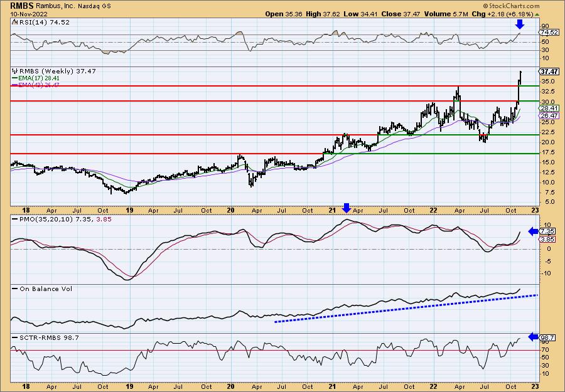Click the -10 label on PMO axis
The image size is (565, 392).
pyautogui.click(x=546, y=273)
